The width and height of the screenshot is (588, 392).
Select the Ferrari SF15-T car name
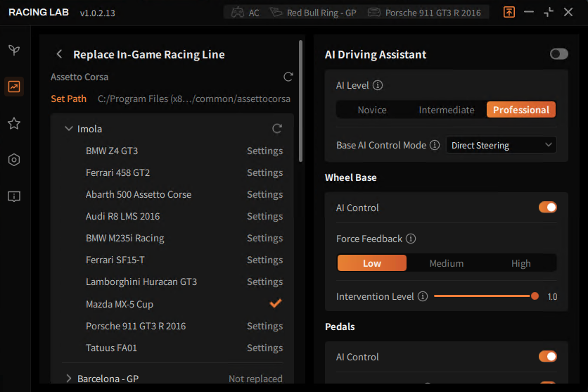pos(115,260)
